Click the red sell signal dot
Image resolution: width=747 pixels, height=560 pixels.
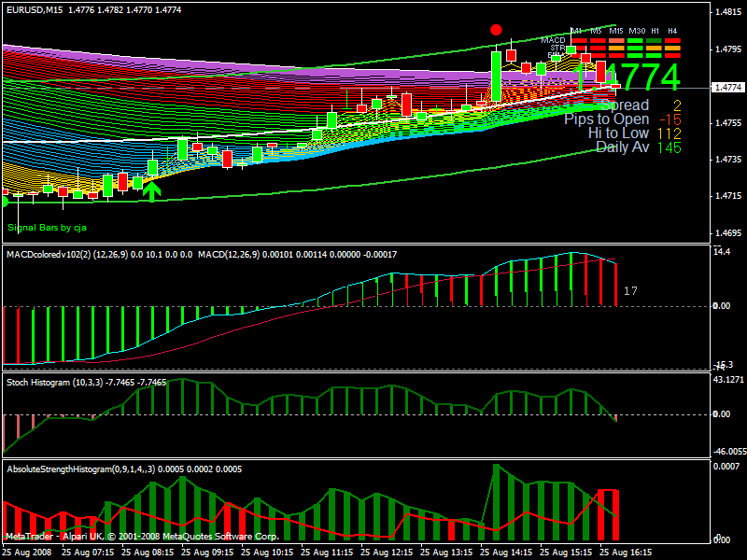[496, 30]
